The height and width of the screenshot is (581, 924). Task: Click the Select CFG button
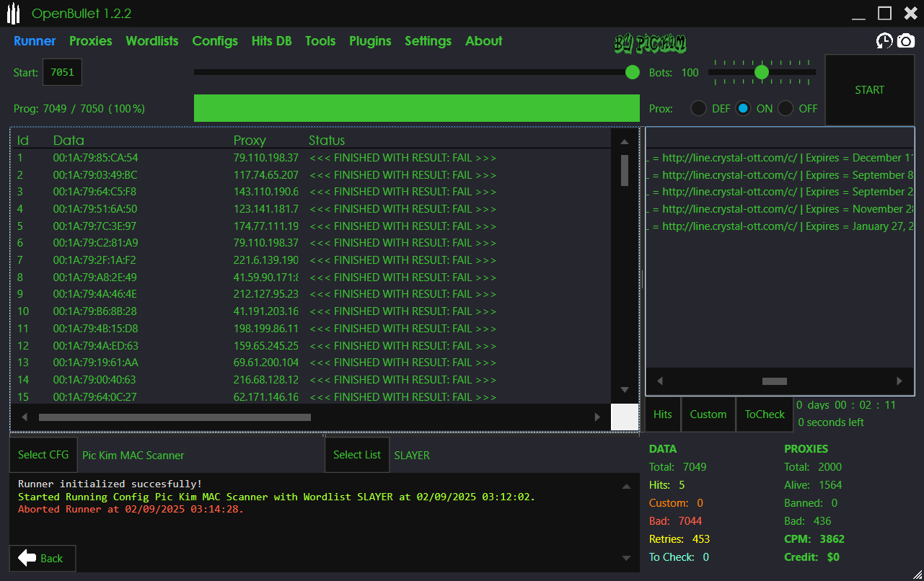43,455
